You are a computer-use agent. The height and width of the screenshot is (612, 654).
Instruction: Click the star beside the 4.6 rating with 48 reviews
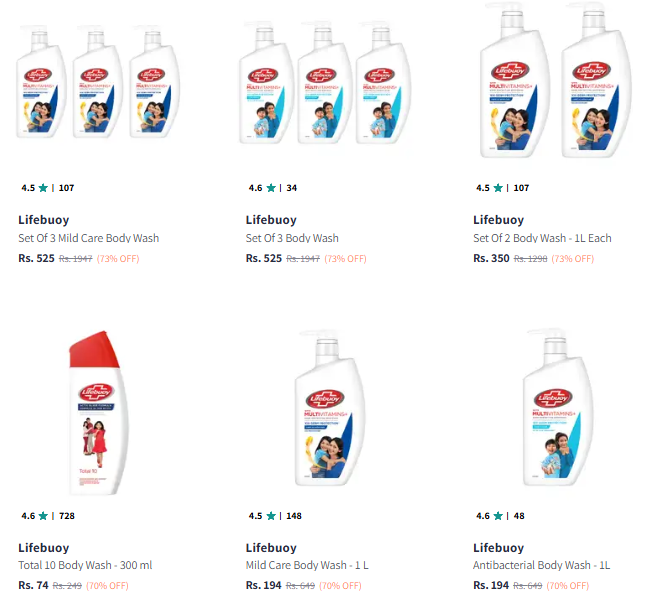(x=498, y=516)
